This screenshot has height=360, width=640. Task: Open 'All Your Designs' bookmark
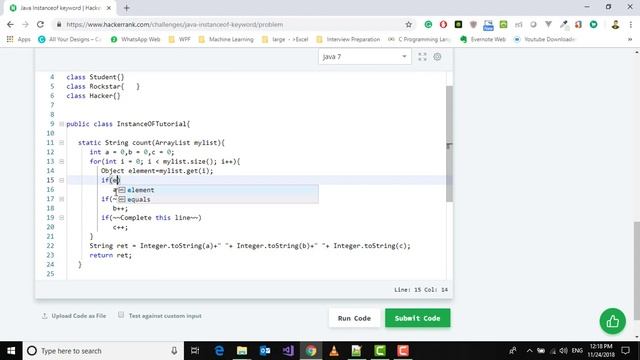pos(69,39)
